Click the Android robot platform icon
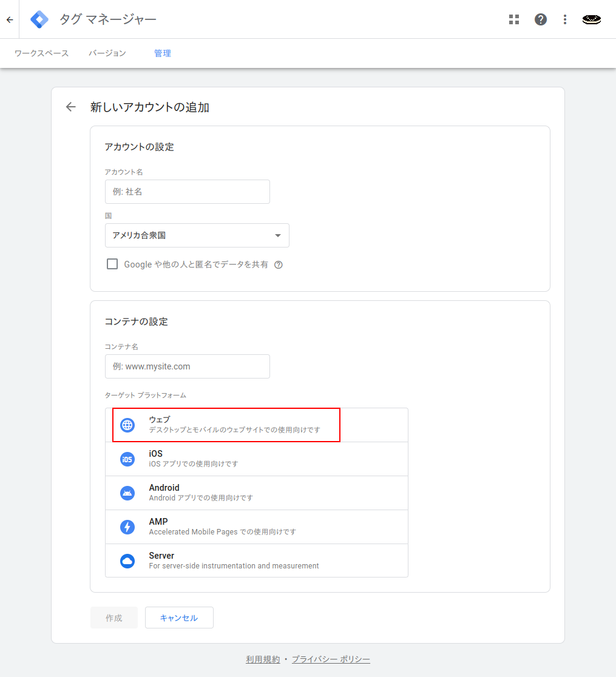 (x=127, y=493)
